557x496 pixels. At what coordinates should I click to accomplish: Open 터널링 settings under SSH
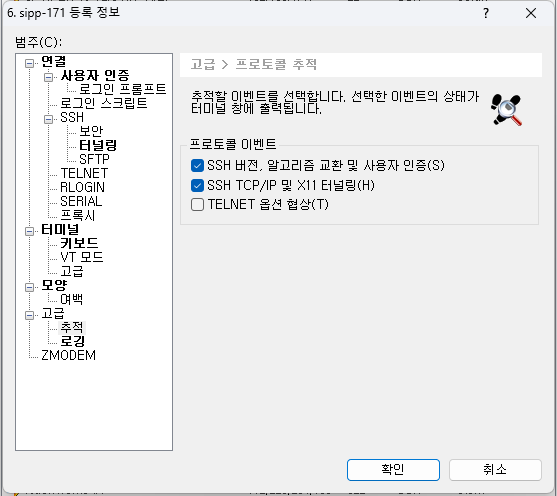coord(98,145)
